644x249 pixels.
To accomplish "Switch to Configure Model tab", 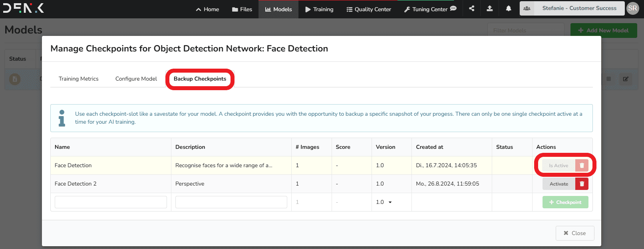I will pyautogui.click(x=136, y=79).
